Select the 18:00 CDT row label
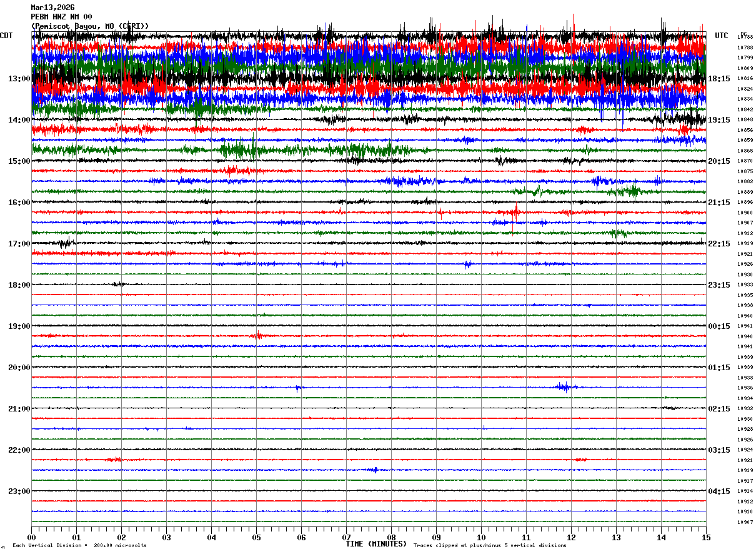 pyautogui.click(x=19, y=285)
